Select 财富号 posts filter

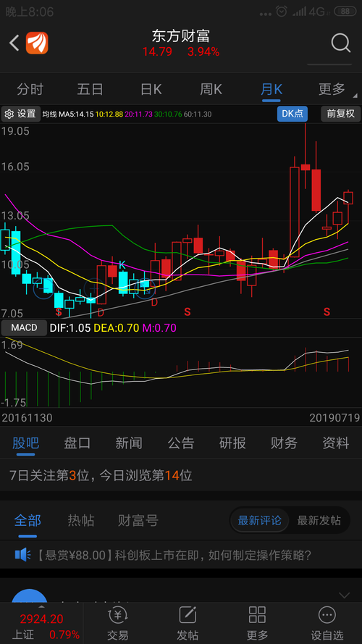[x=138, y=520]
